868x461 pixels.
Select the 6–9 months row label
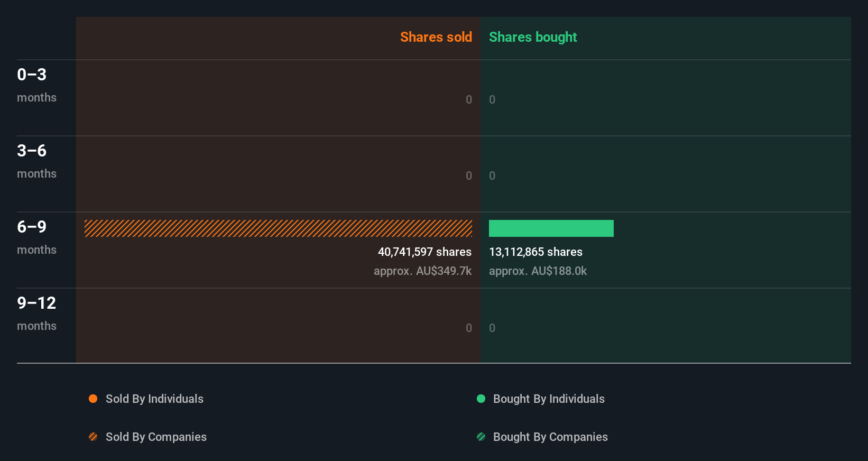[36, 237]
